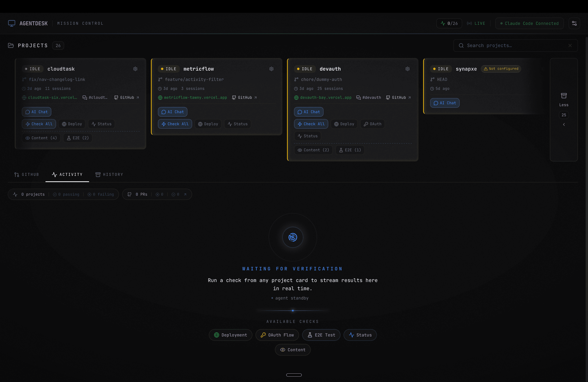Image resolution: width=588 pixels, height=382 pixels.
Task: Open #devauth channel link
Action: pyautogui.click(x=369, y=98)
